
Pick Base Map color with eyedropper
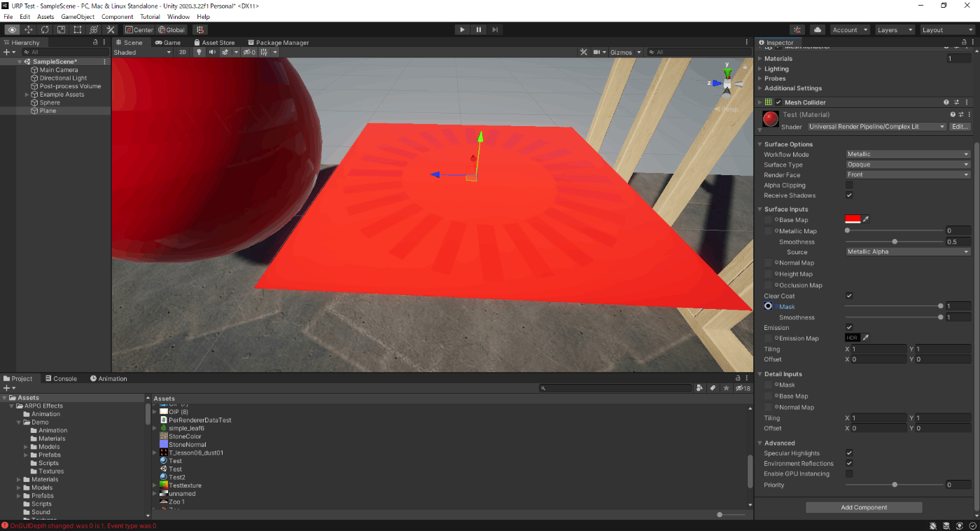[866, 220]
